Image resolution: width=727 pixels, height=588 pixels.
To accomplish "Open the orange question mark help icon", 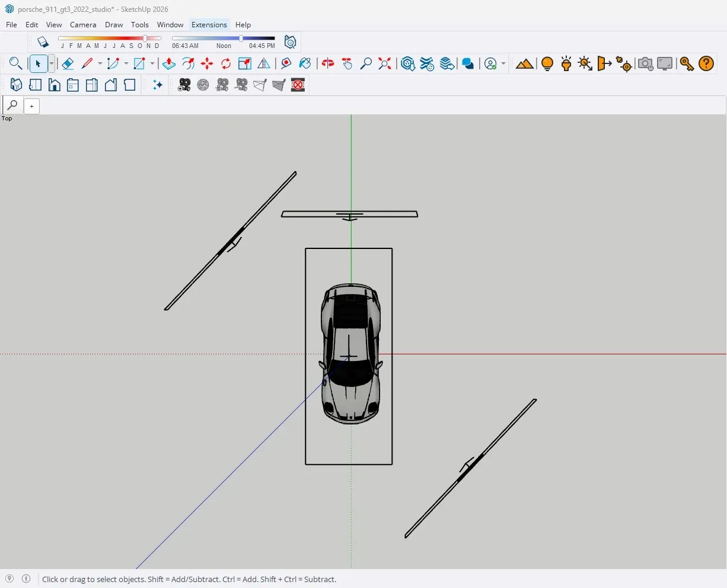I will click(x=706, y=63).
